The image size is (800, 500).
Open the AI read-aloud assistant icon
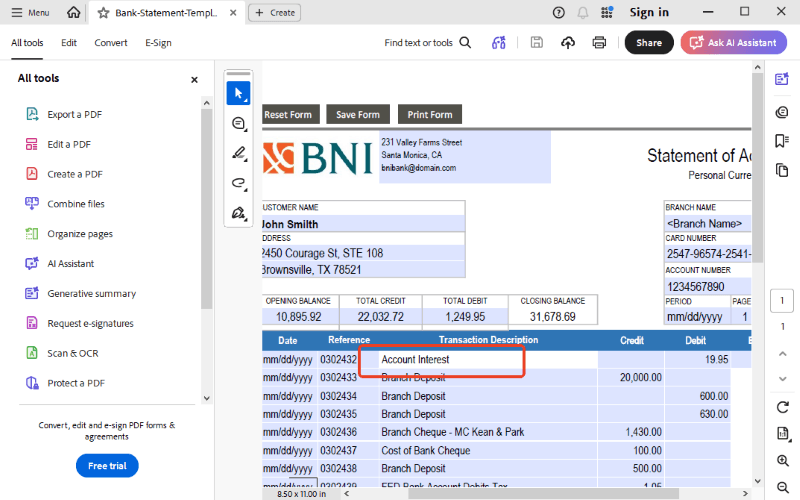tap(498, 43)
